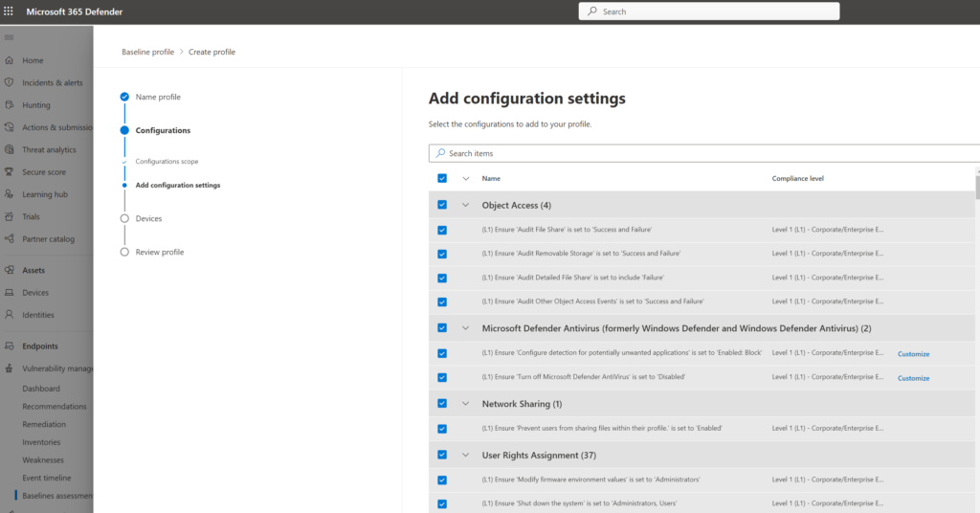Click the magnifier icon in top search bar

point(592,11)
